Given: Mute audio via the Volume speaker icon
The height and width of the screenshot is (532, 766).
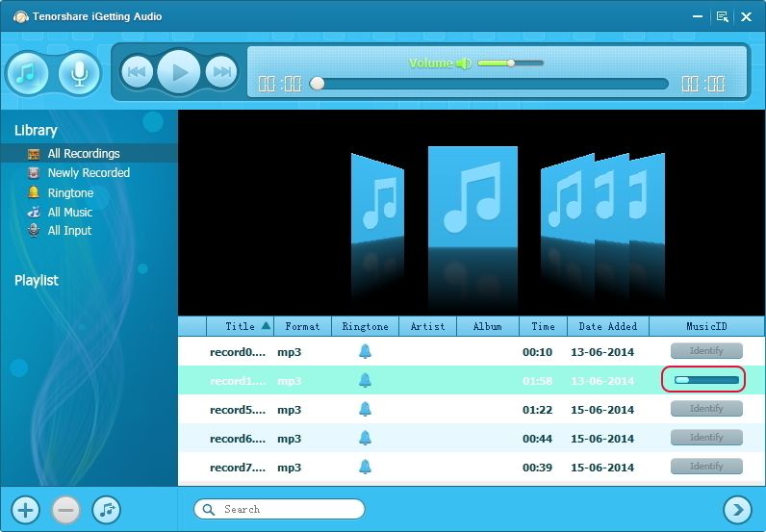Looking at the screenshot, I should (464, 63).
